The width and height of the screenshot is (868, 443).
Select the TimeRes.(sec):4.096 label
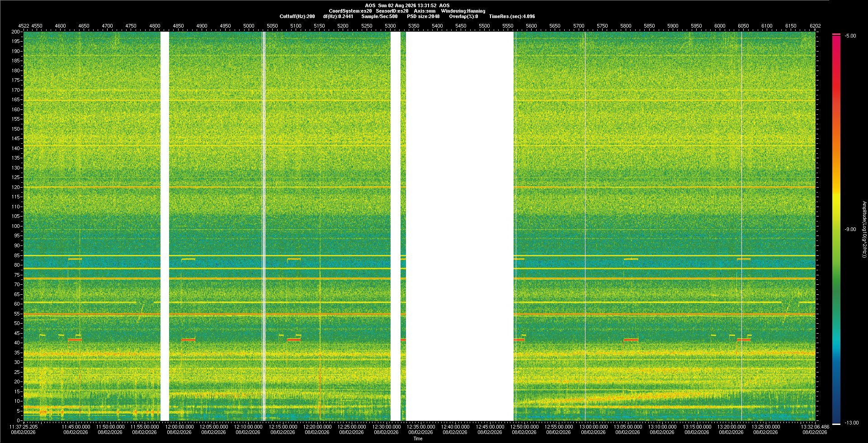click(512, 16)
